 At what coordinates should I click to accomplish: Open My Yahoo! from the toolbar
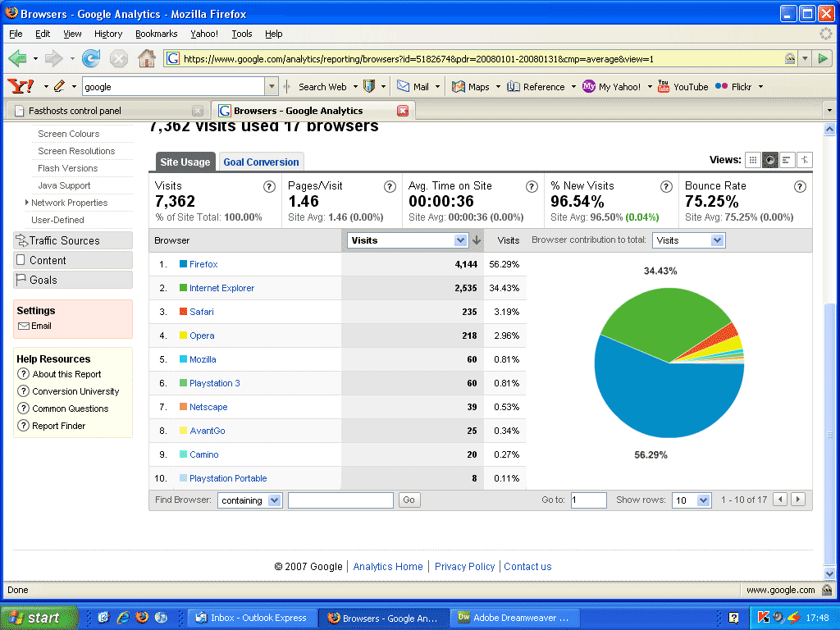tap(611, 87)
